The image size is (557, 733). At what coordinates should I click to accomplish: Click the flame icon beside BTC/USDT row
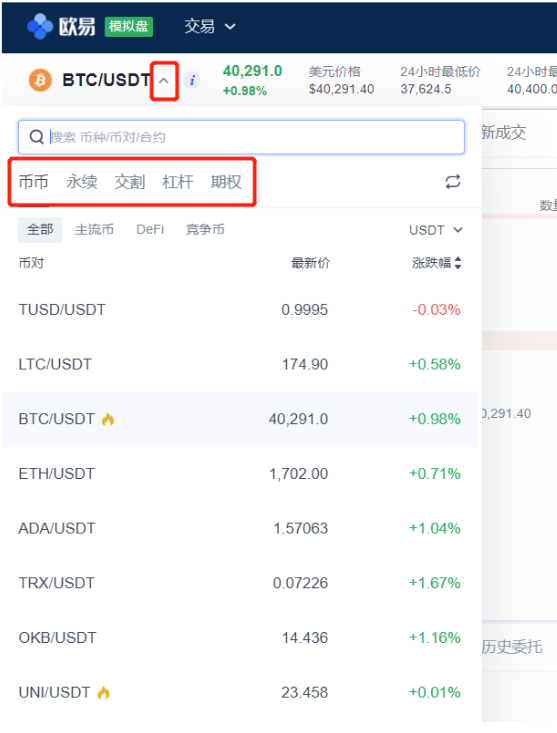coord(108,419)
